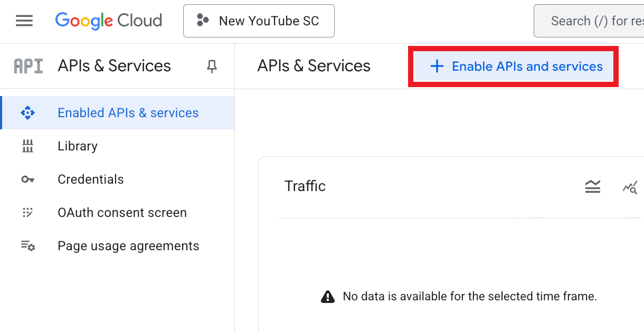This screenshot has width=644, height=332.
Task: Open the OAuth consent screen item
Action: coord(122,213)
